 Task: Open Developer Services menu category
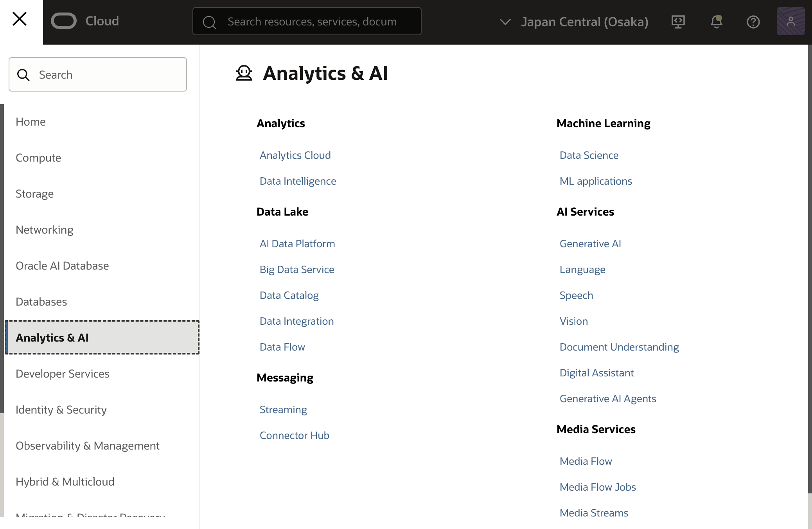pos(63,374)
